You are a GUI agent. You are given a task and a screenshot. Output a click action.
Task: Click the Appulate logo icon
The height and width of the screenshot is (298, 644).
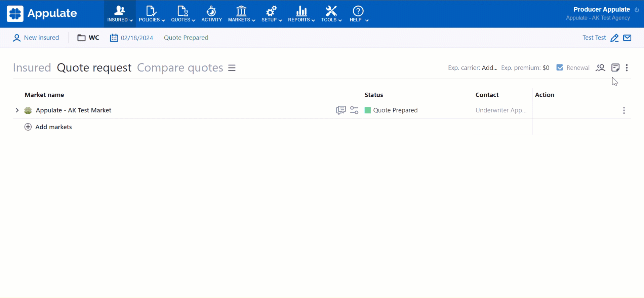pos(15,14)
